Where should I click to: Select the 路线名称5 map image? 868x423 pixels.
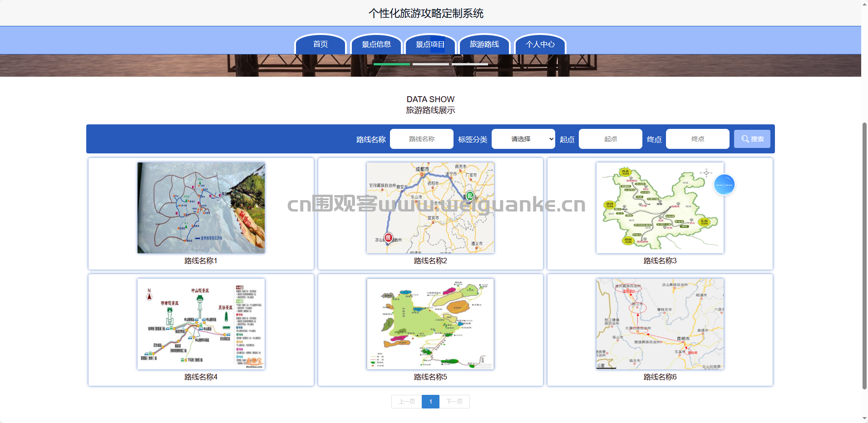click(430, 324)
